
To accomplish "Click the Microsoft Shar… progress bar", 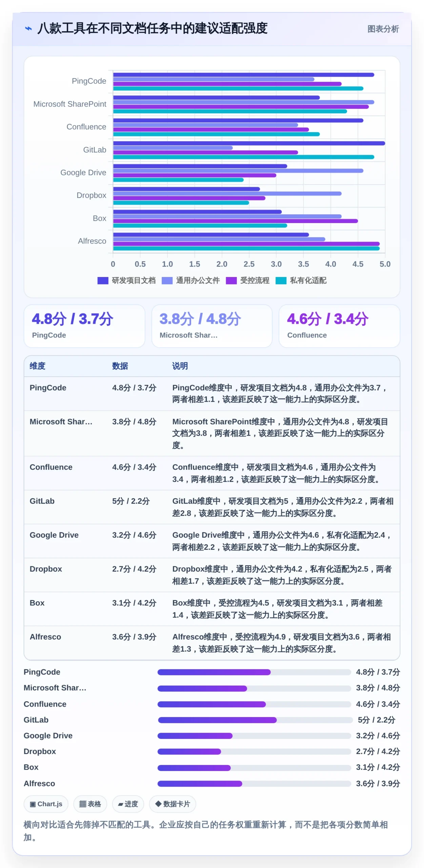I will pos(254,688).
